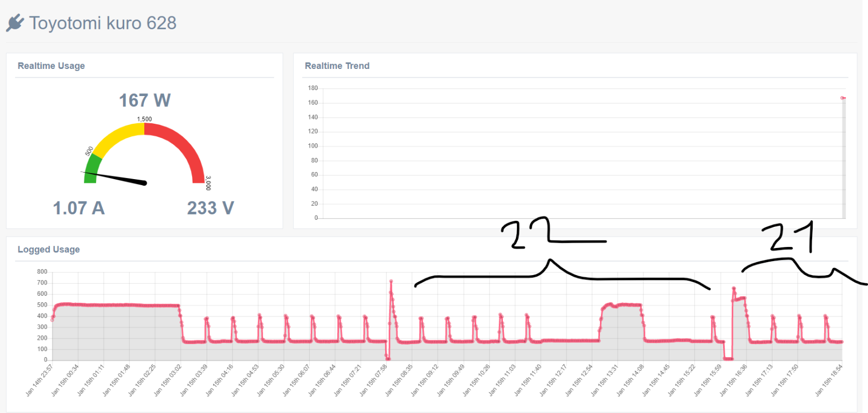This screenshot has width=868, height=413.
Task: Click the Jan 15th 11:40 time label
Action: pyautogui.click(x=528, y=380)
